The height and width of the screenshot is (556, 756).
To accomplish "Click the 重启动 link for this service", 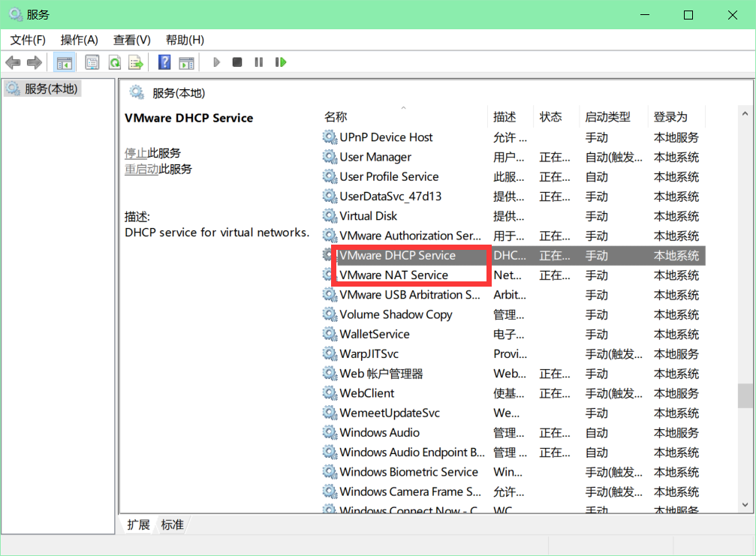I will coord(141,170).
